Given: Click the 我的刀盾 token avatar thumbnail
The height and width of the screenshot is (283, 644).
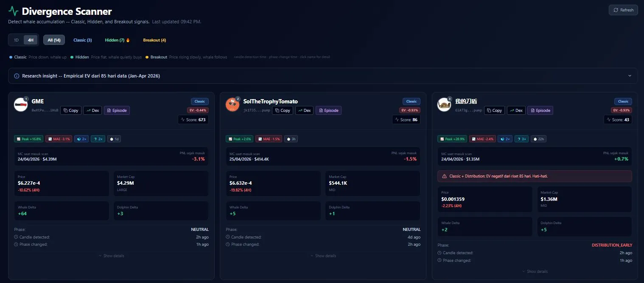Looking at the screenshot, I should (x=444, y=104).
